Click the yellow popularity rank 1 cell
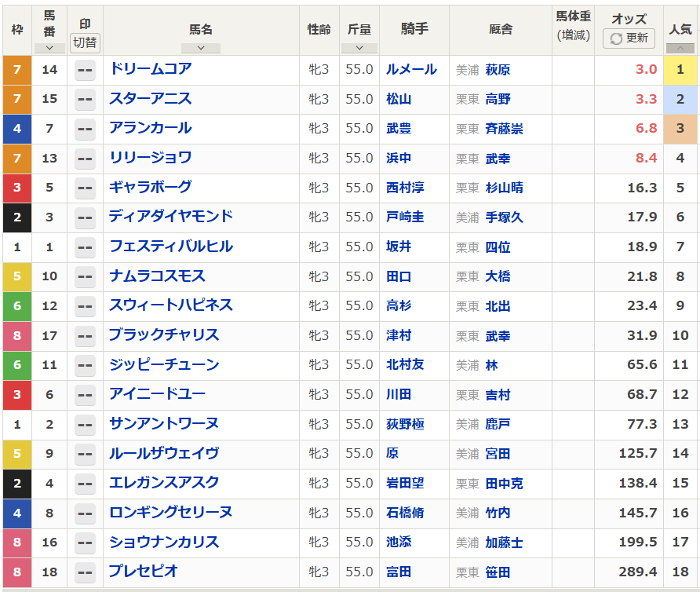 680,70
